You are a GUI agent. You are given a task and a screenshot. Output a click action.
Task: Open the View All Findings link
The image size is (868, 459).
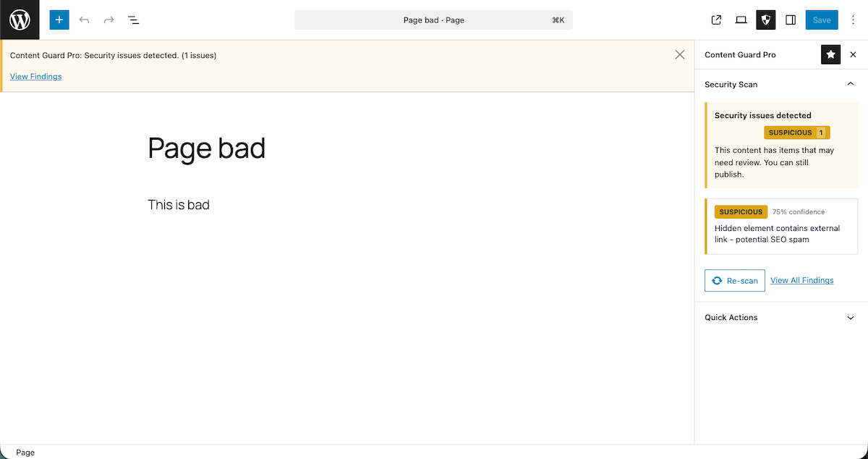click(801, 280)
